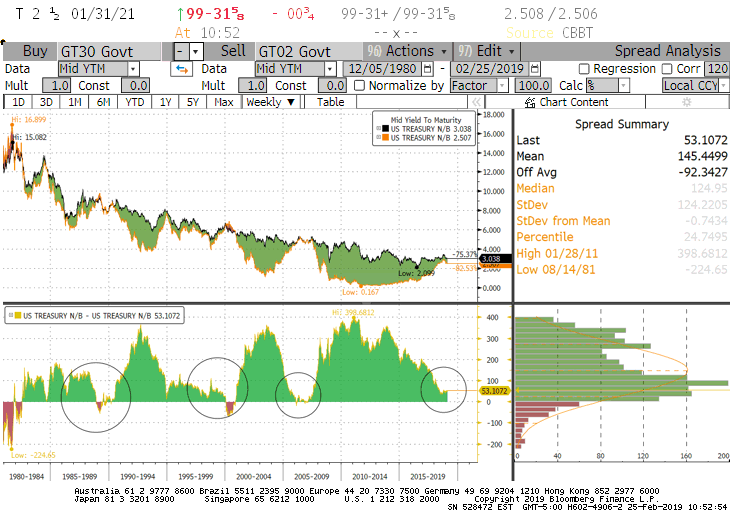
Task: Select the YTD time range tab
Action: coord(134,102)
